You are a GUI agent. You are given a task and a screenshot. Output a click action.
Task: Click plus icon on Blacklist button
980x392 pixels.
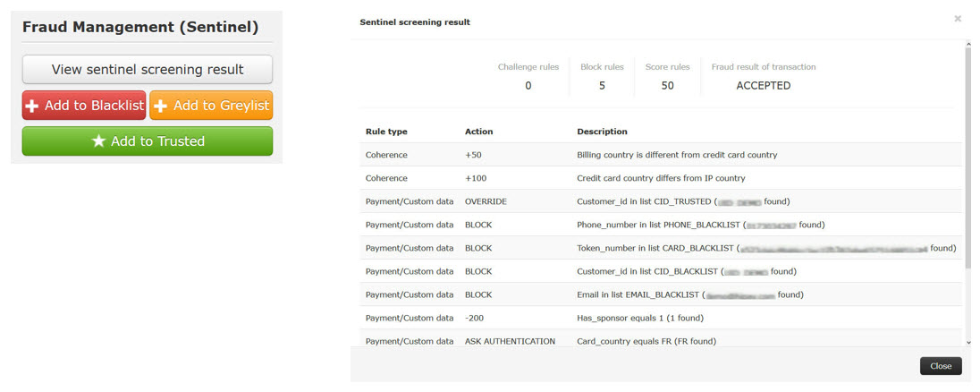32,107
